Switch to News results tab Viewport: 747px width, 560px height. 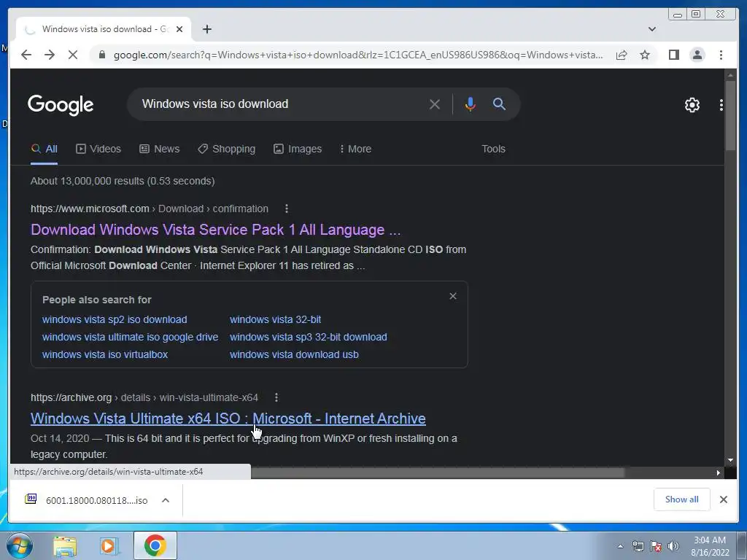click(x=159, y=149)
